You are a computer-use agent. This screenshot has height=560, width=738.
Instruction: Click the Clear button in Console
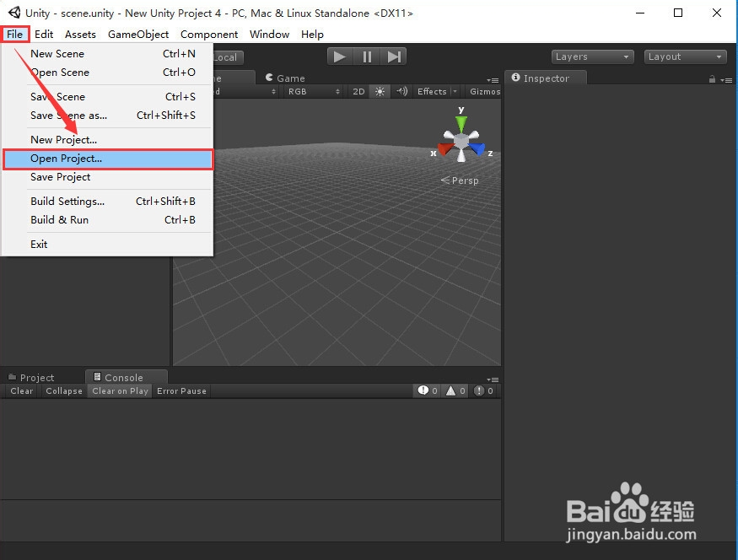pos(22,390)
